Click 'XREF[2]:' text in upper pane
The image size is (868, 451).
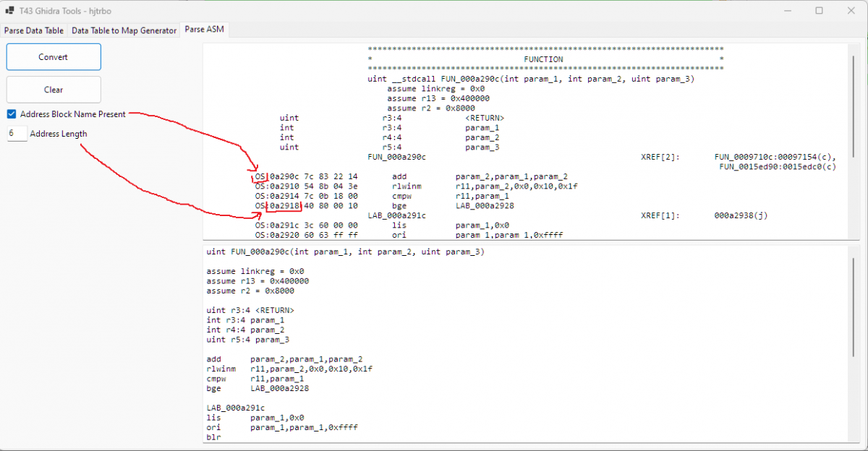tap(660, 157)
